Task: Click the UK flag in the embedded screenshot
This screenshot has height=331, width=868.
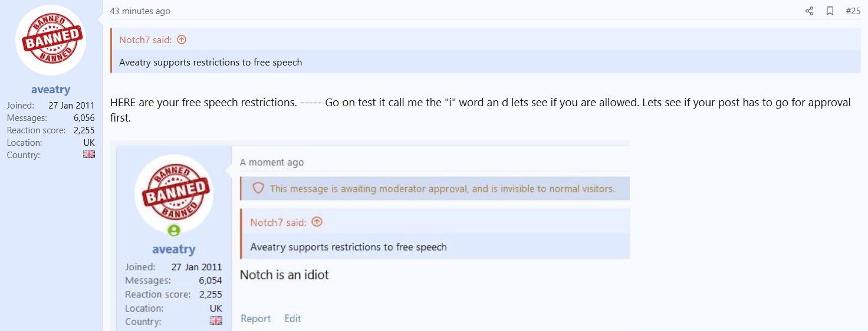Action: (216, 321)
